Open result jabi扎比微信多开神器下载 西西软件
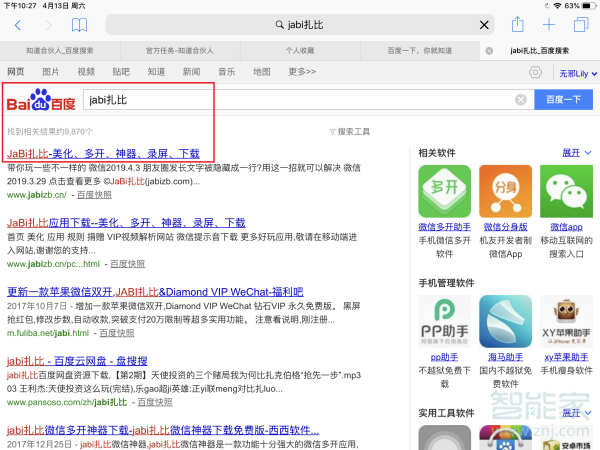The image size is (600, 450). coord(163,430)
